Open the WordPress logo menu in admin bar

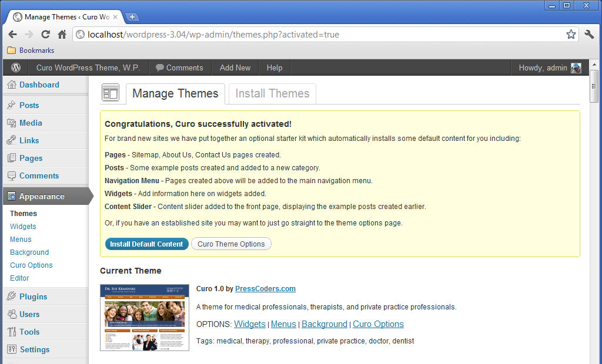tap(15, 67)
